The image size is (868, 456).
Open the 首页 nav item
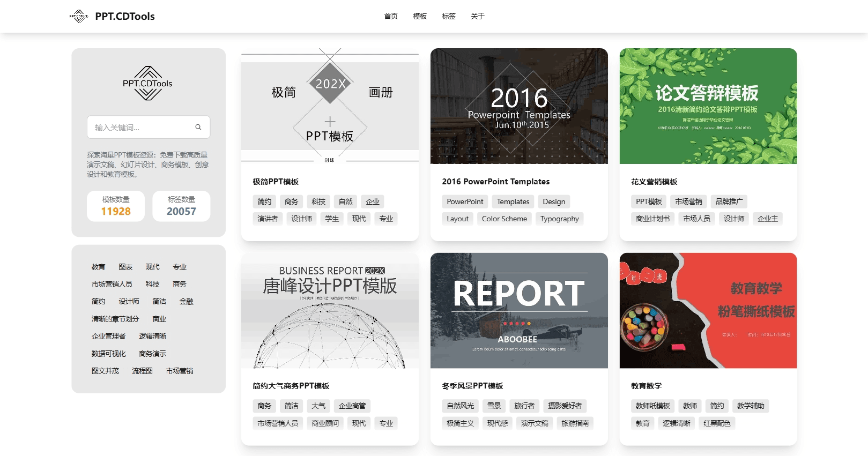point(391,16)
